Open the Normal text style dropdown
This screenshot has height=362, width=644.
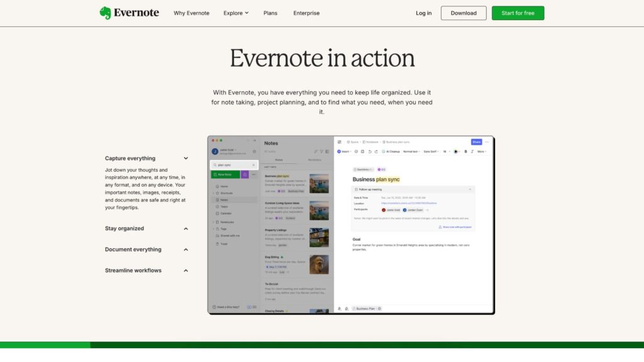tap(411, 151)
